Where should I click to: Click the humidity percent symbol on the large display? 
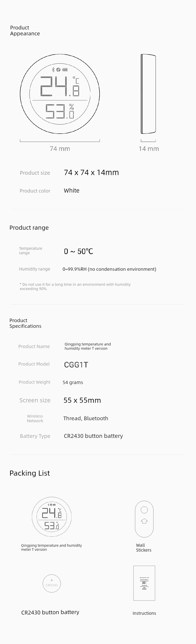point(72,107)
